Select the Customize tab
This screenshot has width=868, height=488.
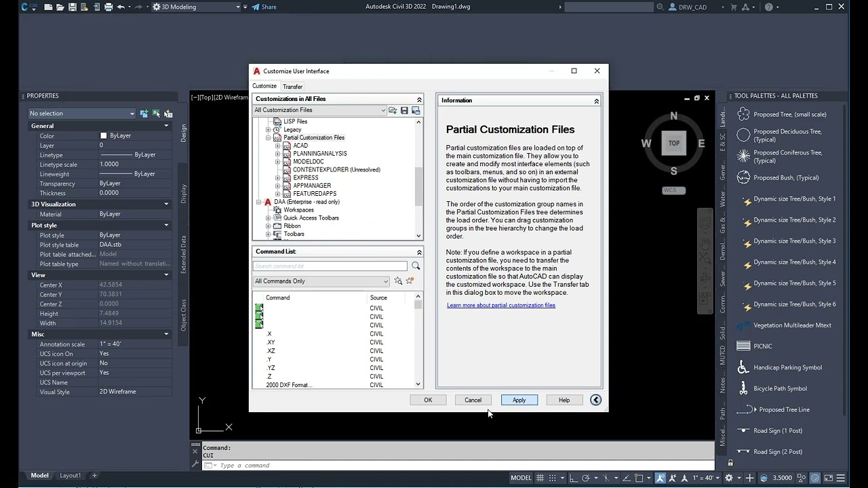264,86
